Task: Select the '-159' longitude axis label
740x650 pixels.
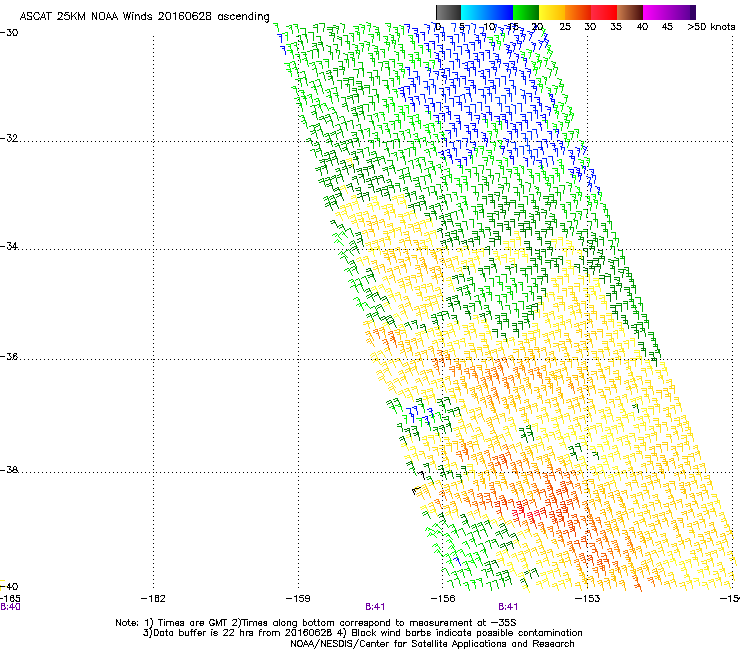Action: [298, 599]
